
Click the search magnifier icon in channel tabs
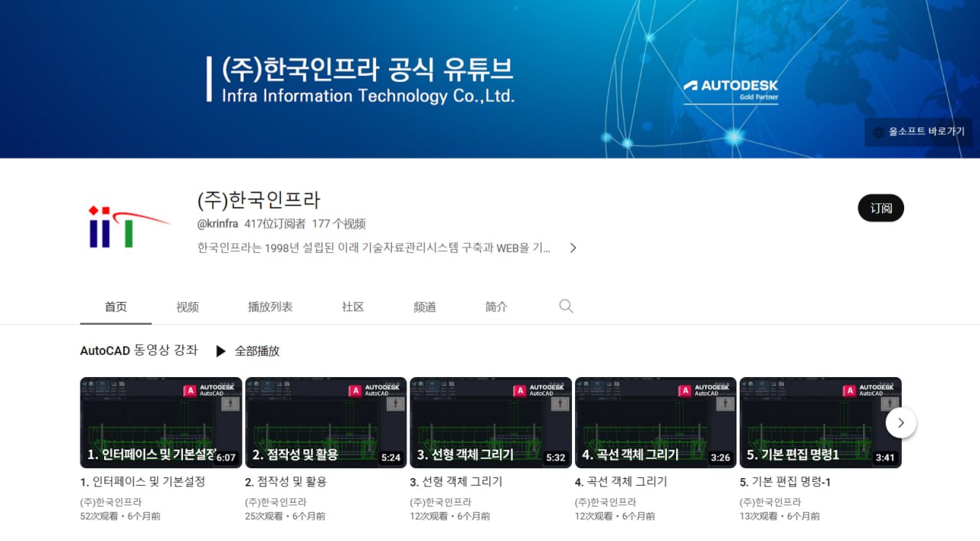click(566, 307)
